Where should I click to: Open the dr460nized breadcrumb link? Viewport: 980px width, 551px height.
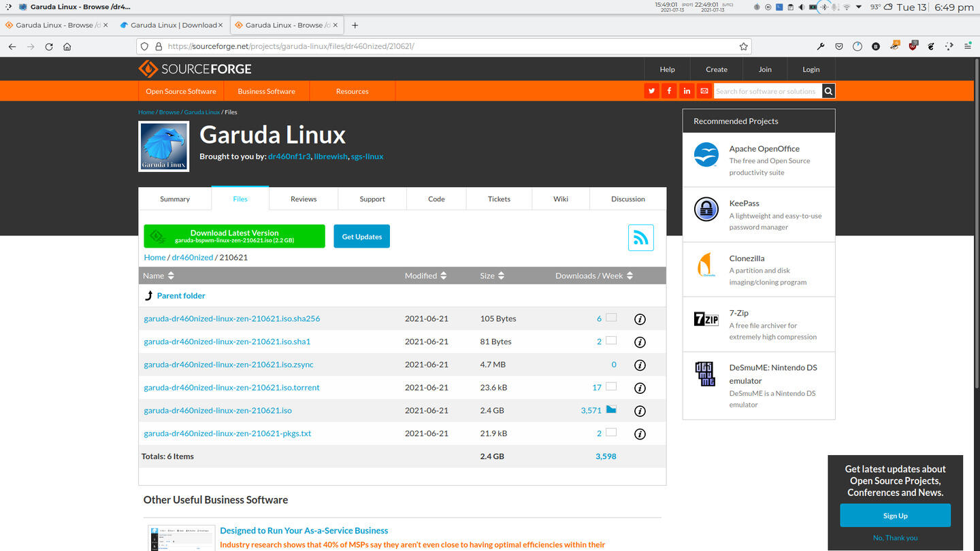[x=193, y=257]
